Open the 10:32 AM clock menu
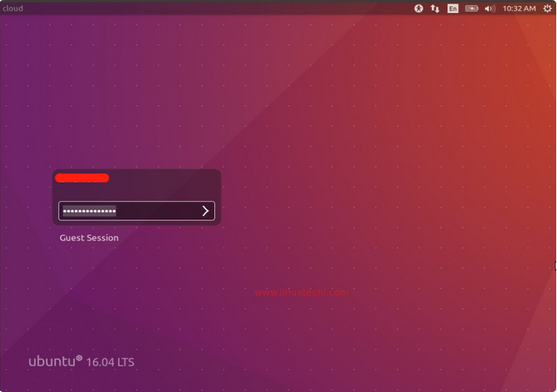 519,9
